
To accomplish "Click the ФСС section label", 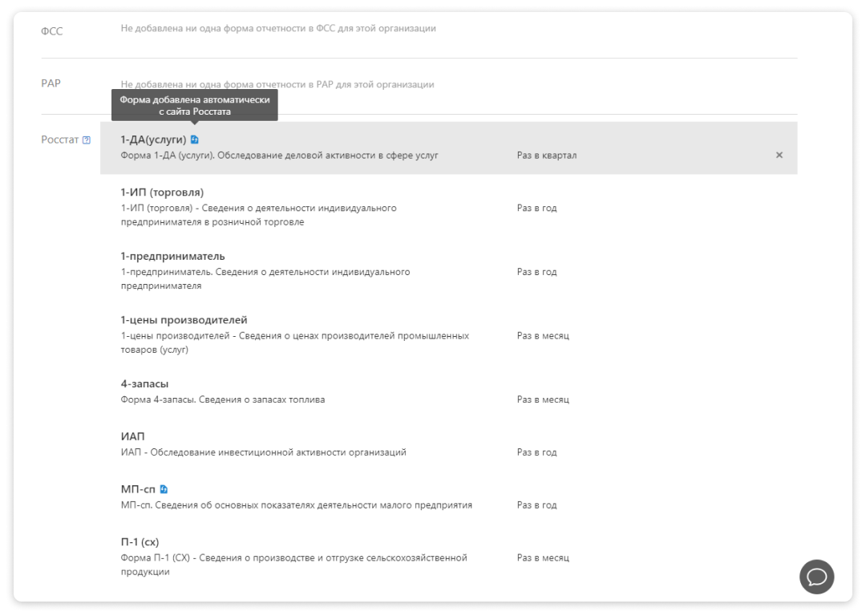I will [52, 31].
